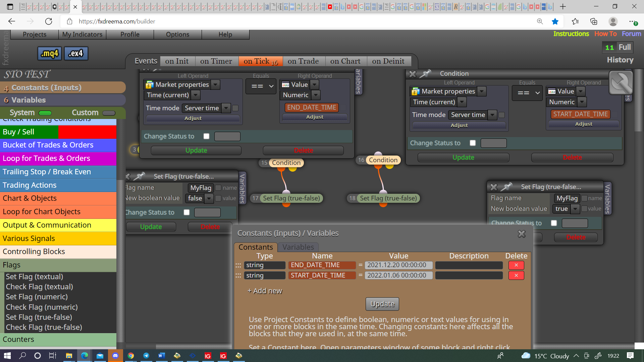Viewport: 644px width, 362px height.
Task: Open Windows taskbar search
Action: click(22, 356)
